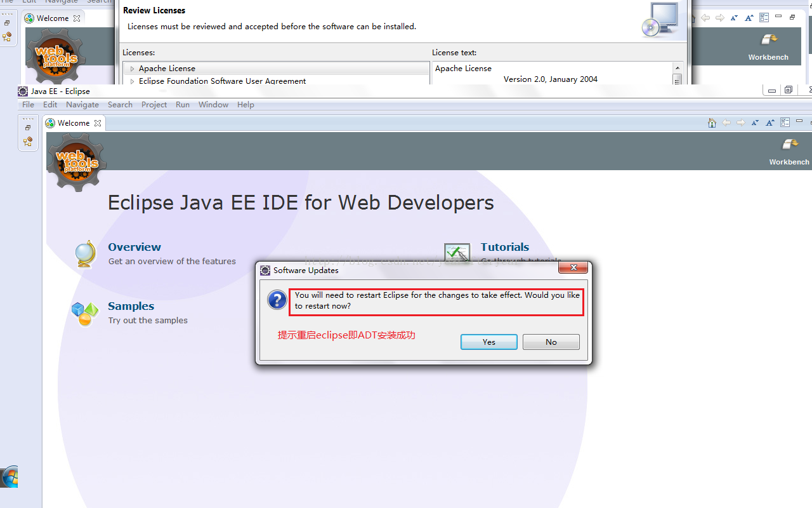812x508 pixels.
Task: Expand Apache License in Review Licenses list
Action: pos(132,69)
